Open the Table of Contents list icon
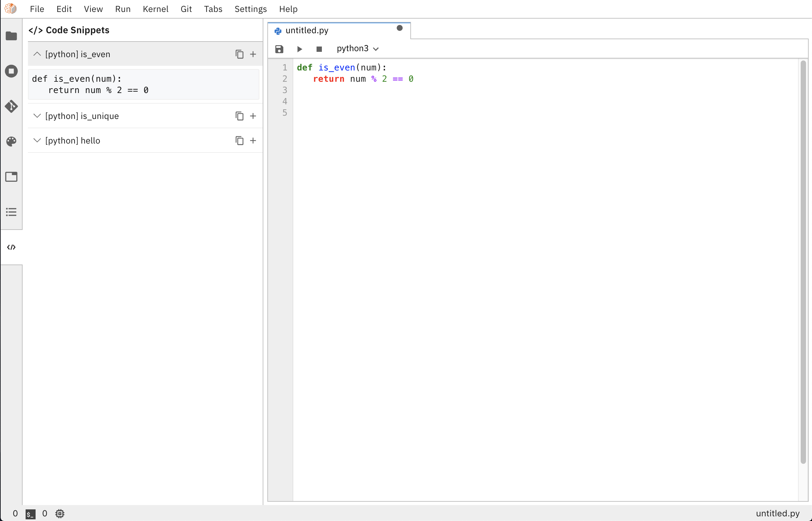Viewport: 812px width, 521px height. 11,212
